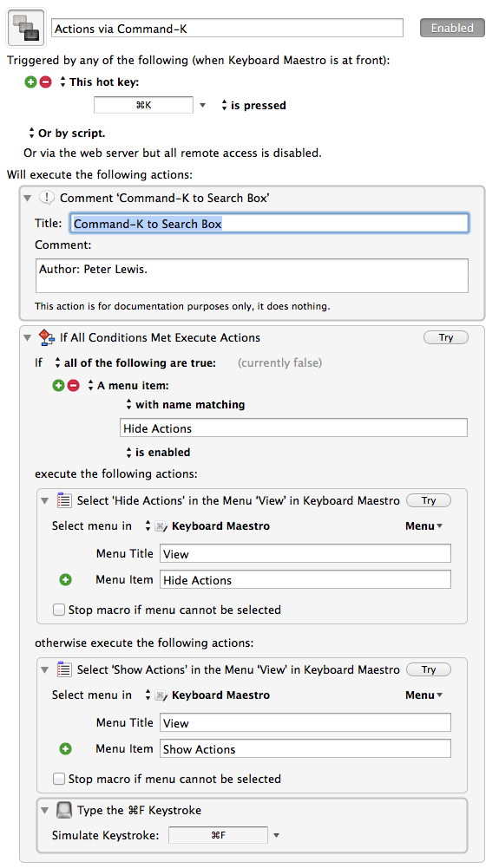The height and width of the screenshot is (868, 499).
Task: Toggle the Enabled button for this macro
Action: pos(452,29)
